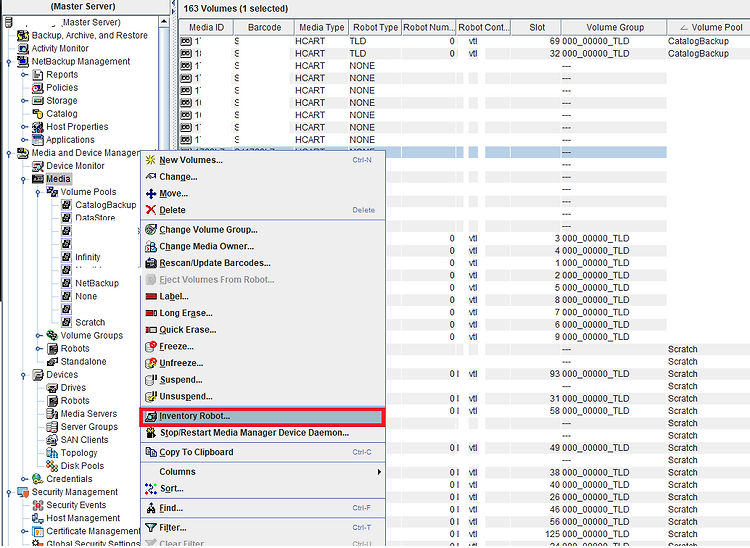750x548 pixels.
Task: Select the Scratch volume pool
Action: pos(90,322)
